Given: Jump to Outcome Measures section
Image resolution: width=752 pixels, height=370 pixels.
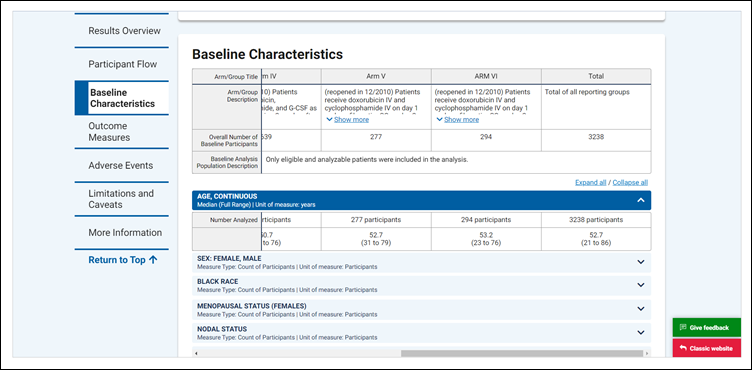Looking at the screenshot, I should pos(109,131).
